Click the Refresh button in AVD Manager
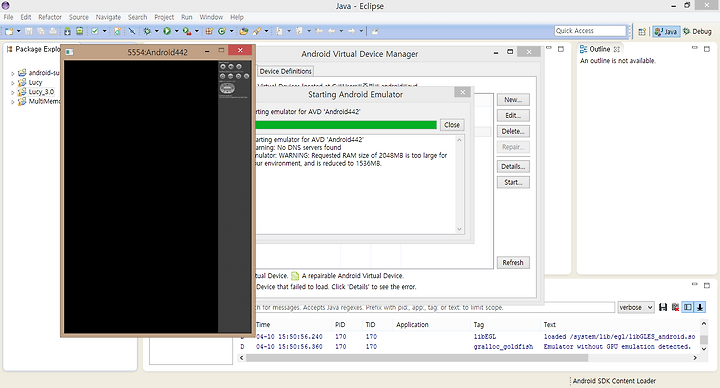Image resolution: width=720 pixels, height=388 pixels. tap(513, 263)
